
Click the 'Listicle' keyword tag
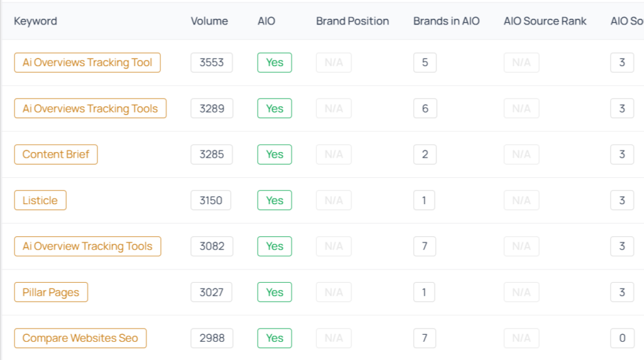tap(40, 200)
